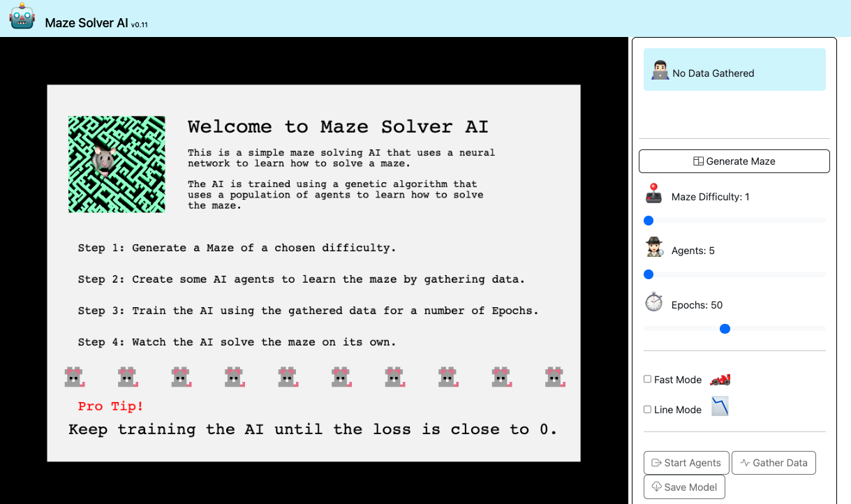
Task: Click the robot logo in the header
Action: click(x=21, y=17)
